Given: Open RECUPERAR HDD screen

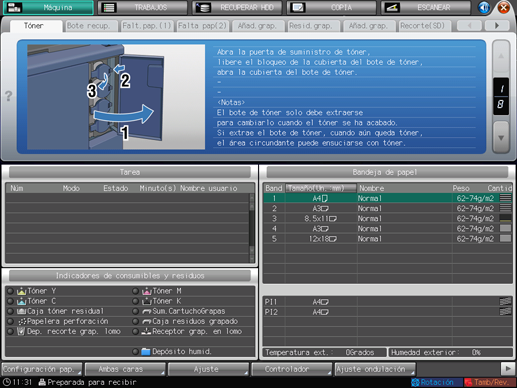Looking at the screenshot, I should pos(237,7).
